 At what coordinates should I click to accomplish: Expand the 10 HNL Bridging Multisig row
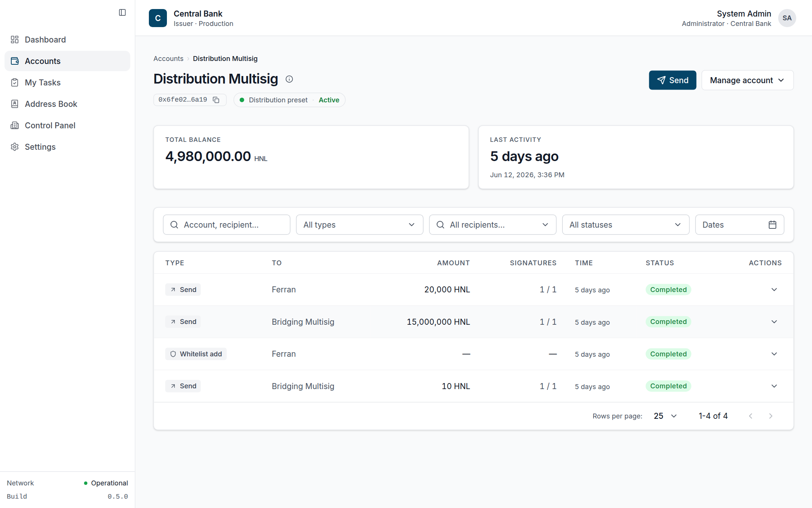pyautogui.click(x=774, y=386)
